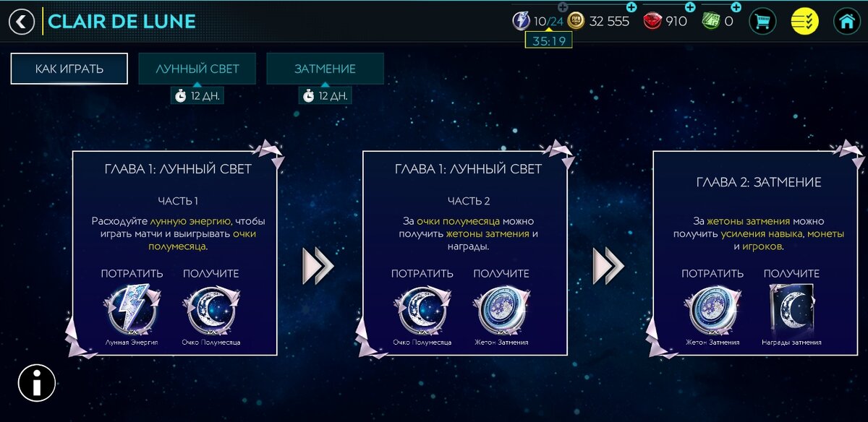Add more coins with plus icon
This screenshot has height=422, width=868.
631,7
